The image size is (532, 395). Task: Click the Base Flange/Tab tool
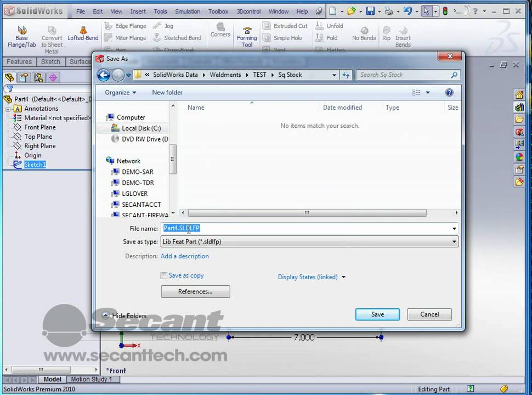pyautogui.click(x=22, y=37)
